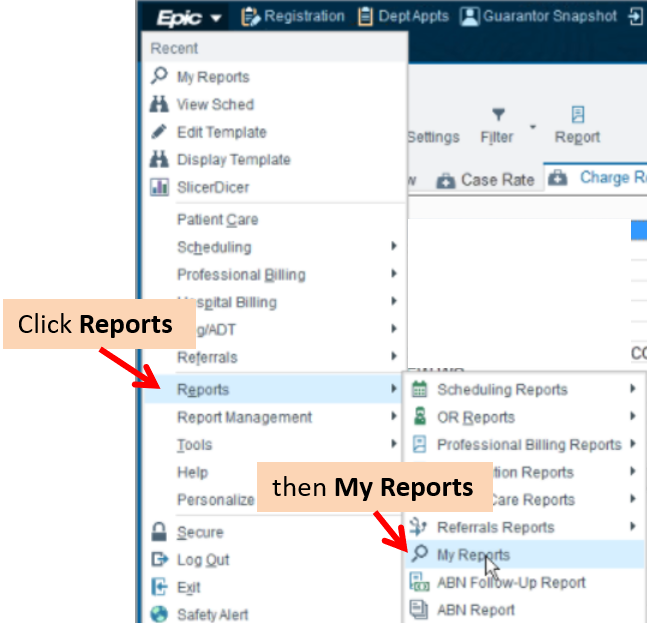The width and height of the screenshot is (647, 623).
Task: Click the Scheduling Reports calendar icon
Action: point(420,389)
